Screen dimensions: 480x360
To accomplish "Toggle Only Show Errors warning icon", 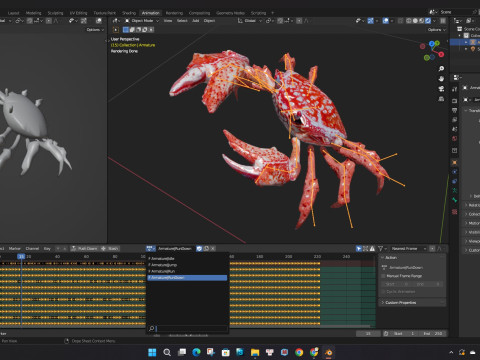I will [x=372, y=249].
